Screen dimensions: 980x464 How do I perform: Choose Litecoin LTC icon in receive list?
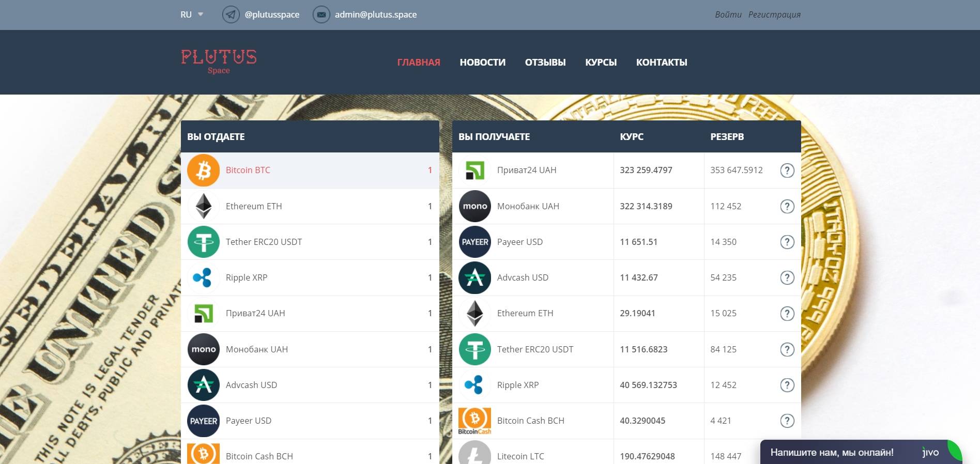[x=475, y=453]
